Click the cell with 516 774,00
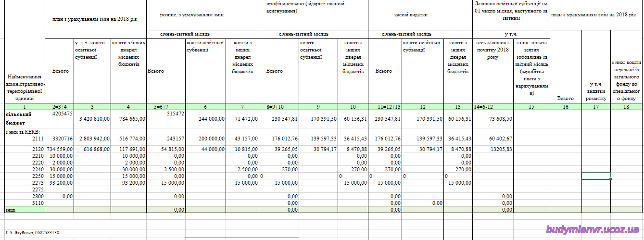The width and height of the screenshot is (644, 240). [128, 141]
